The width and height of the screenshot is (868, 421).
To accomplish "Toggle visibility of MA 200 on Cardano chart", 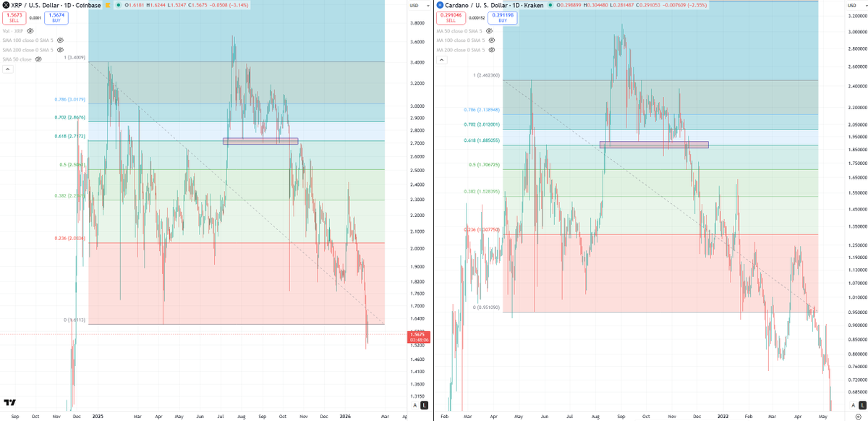I will [x=492, y=50].
